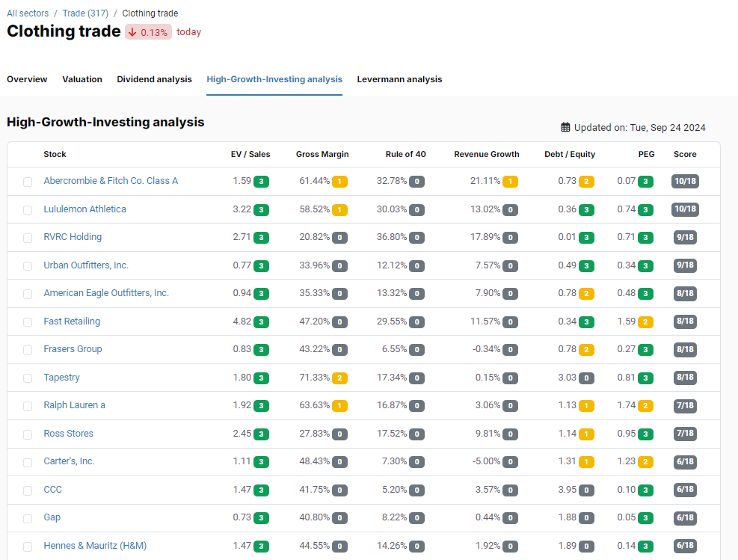
Task: Open the Tapestry stock link
Action: pyautogui.click(x=61, y=377)
